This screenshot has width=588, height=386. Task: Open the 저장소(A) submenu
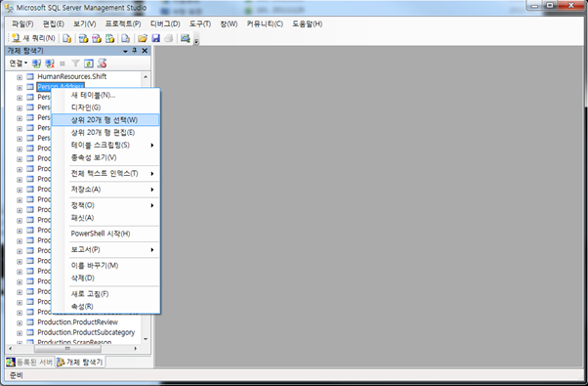pyautogui.click(x=105, y=190)
